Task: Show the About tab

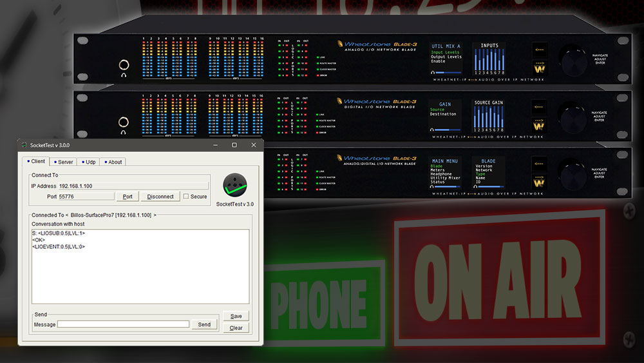Action: 113,162
